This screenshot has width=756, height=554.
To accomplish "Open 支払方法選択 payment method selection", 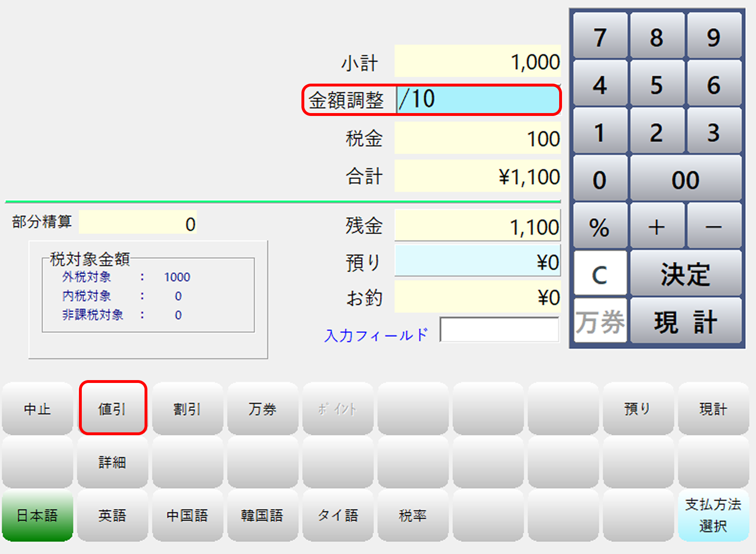I will click(x=713, y=516).
